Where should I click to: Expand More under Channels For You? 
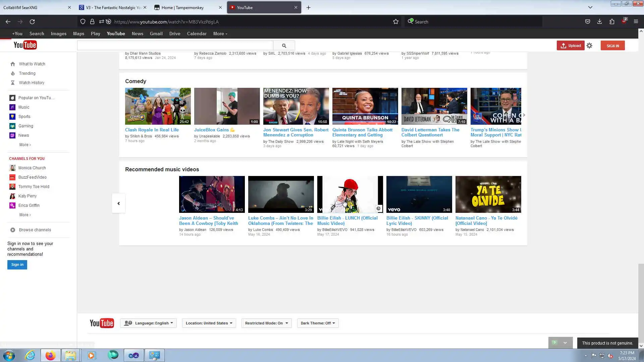pos(25,215)
